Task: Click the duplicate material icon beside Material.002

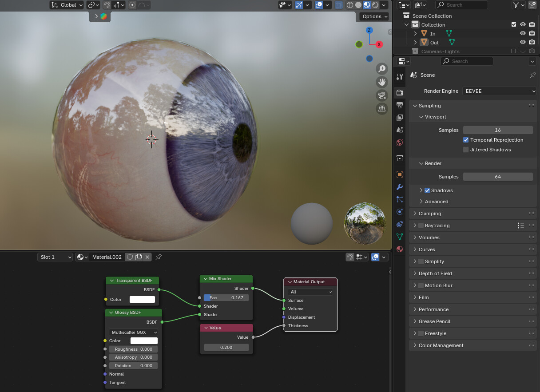Action: pos(139,257)
